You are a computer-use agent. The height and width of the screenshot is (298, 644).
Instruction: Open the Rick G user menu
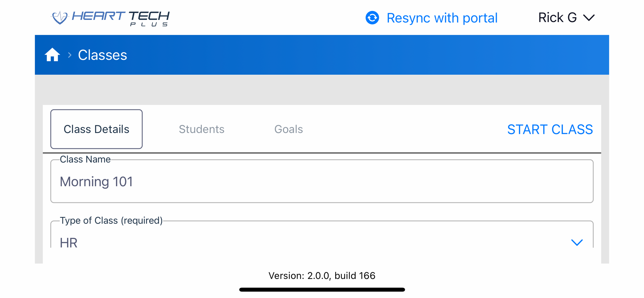[567, 18]
